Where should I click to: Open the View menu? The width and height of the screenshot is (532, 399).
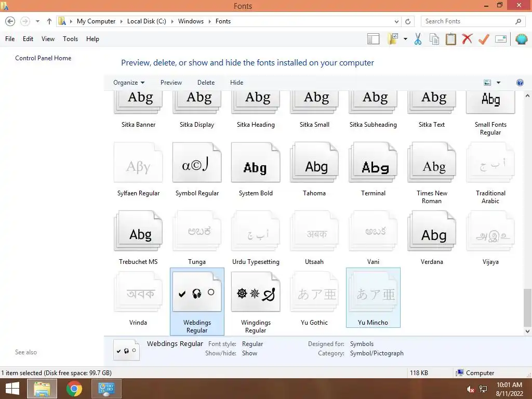[48, 38]
